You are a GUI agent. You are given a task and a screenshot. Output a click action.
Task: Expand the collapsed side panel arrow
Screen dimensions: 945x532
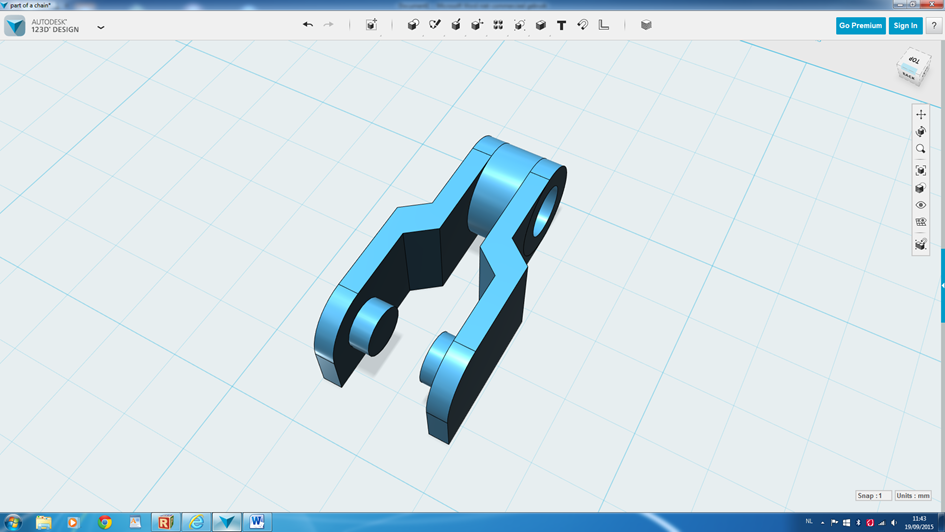click(942, 285)
